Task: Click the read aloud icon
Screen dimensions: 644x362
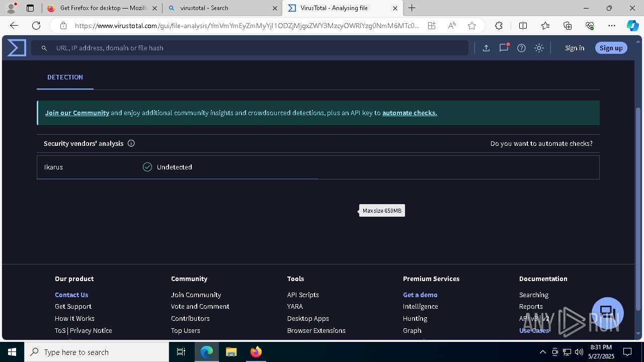Action: pos(452,26)
